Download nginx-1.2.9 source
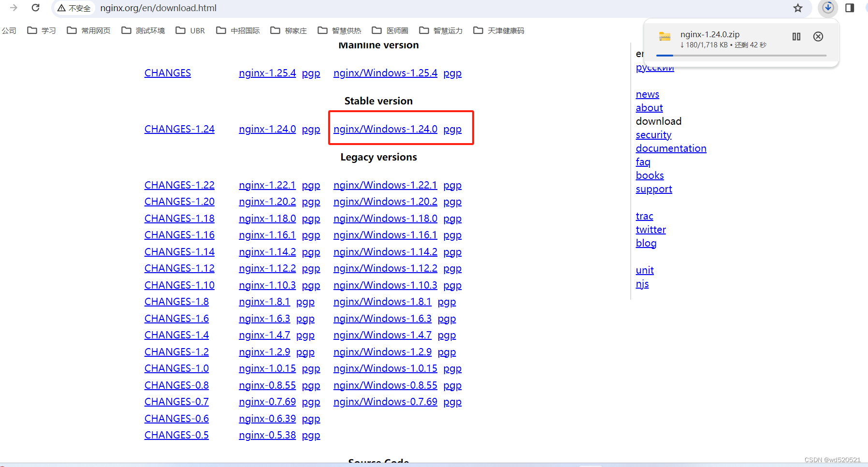This screenshot has height=467, width=868. pyautogui.click(x=264, y=352)
